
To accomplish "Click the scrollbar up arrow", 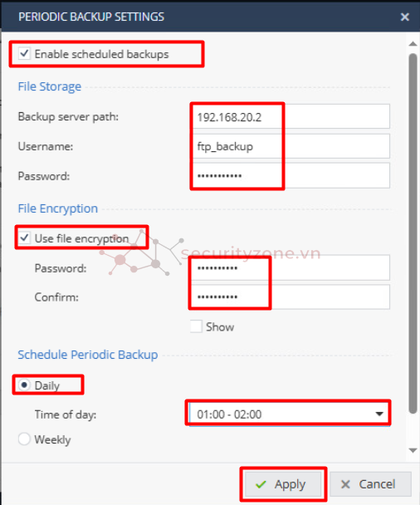I will [x=413, y=43].
